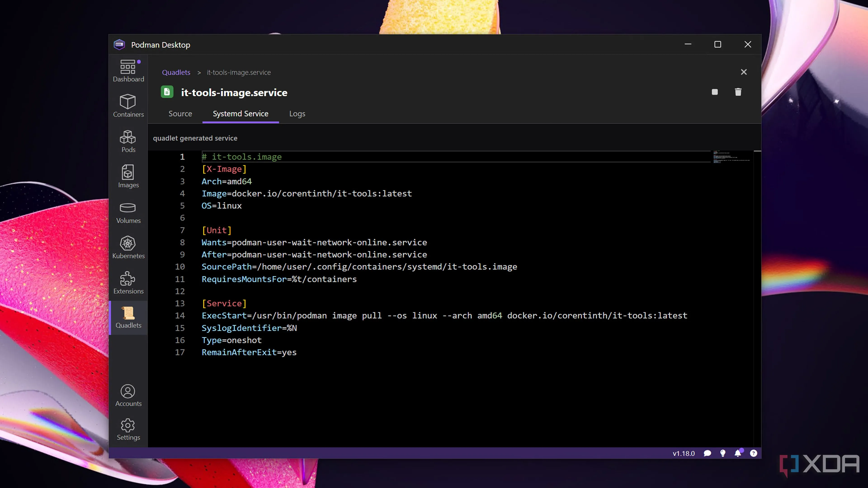
Task: Click the Quadlets breadcrumb link
Action: (176, 72)
